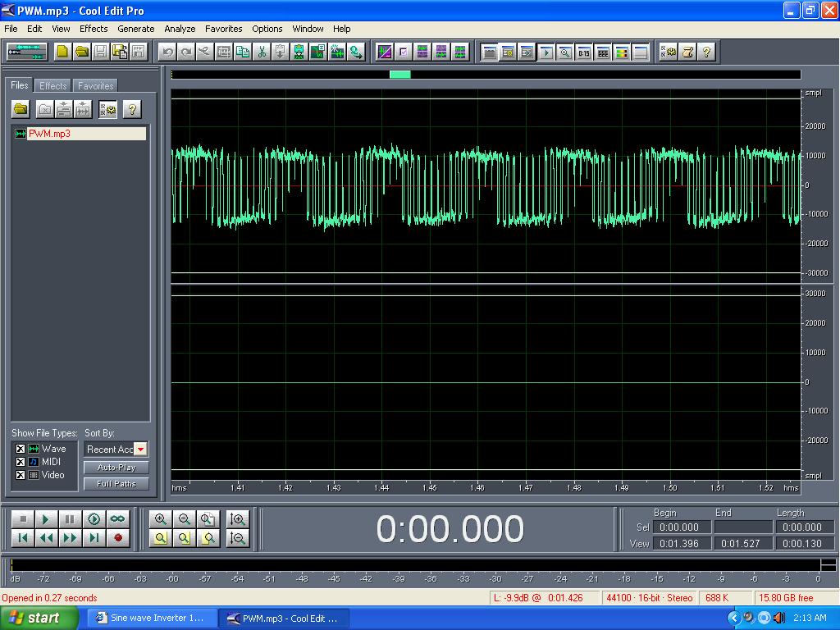Click the red Record button

point(118,538)
